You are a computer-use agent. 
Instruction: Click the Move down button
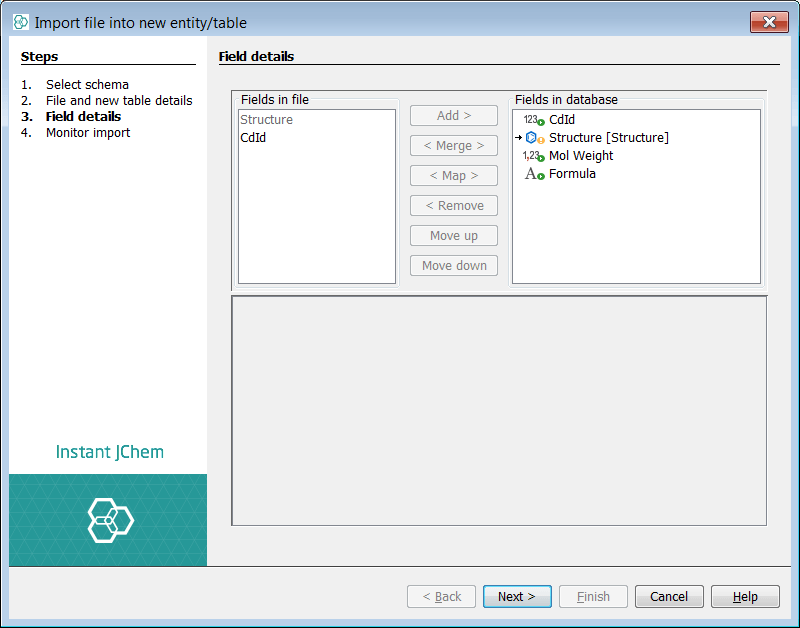pyautogui.click(x=454, y=266)
